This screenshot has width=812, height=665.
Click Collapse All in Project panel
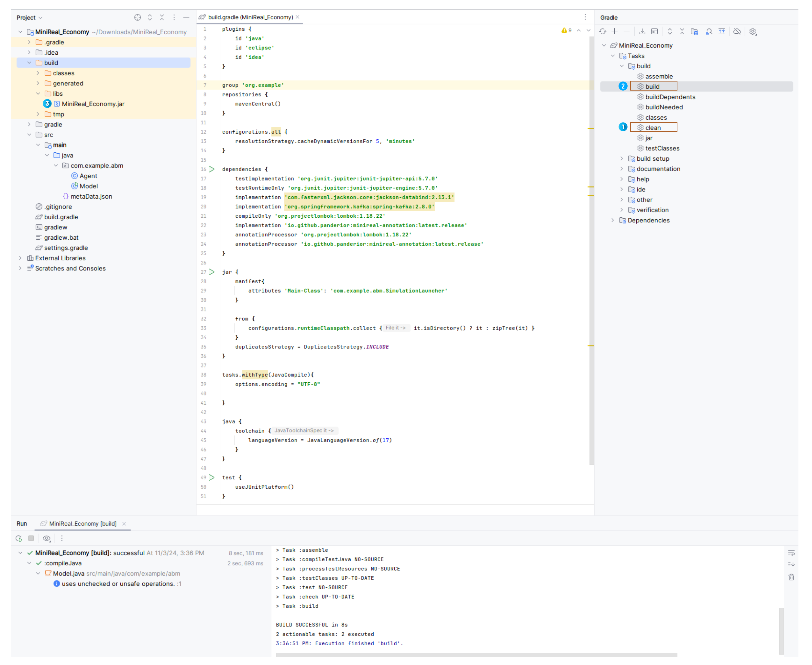pos(162,17)
